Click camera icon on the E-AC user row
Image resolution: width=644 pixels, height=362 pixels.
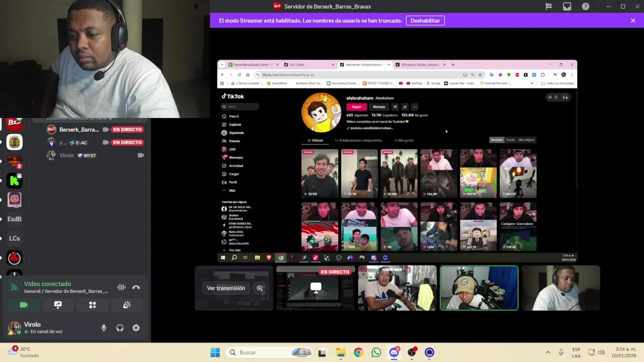[x=106, y=142]
